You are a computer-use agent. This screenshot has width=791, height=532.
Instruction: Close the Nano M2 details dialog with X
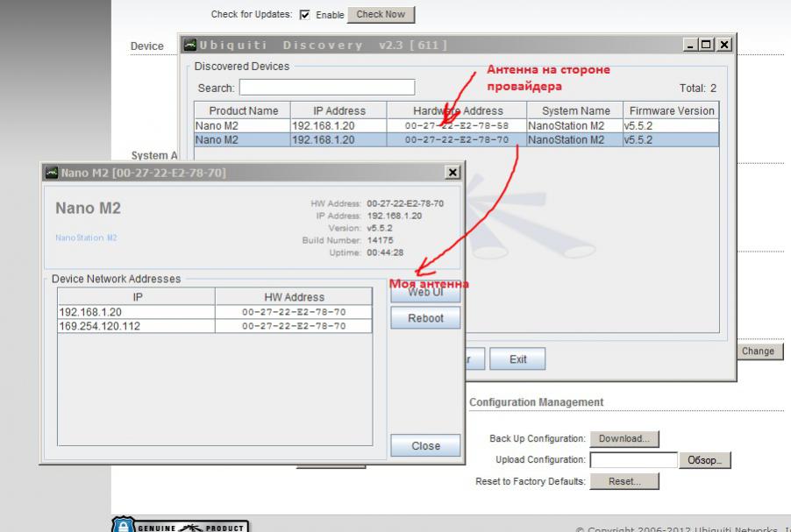tap(453, 173)
